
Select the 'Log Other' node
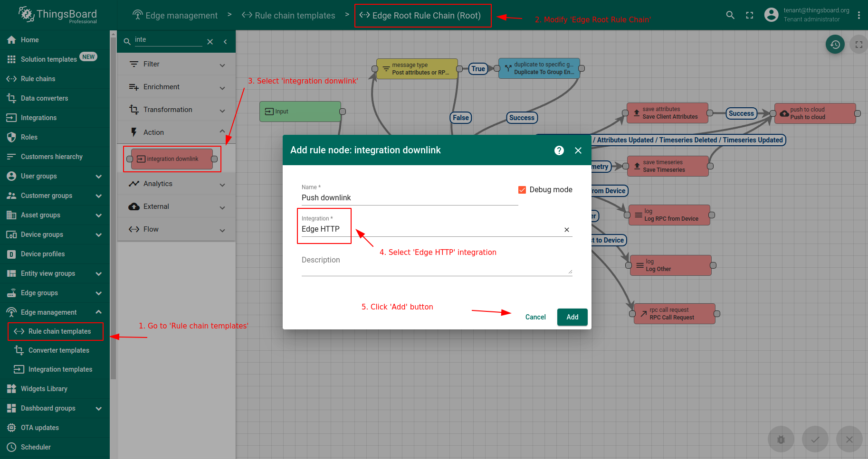pos(671,265)
